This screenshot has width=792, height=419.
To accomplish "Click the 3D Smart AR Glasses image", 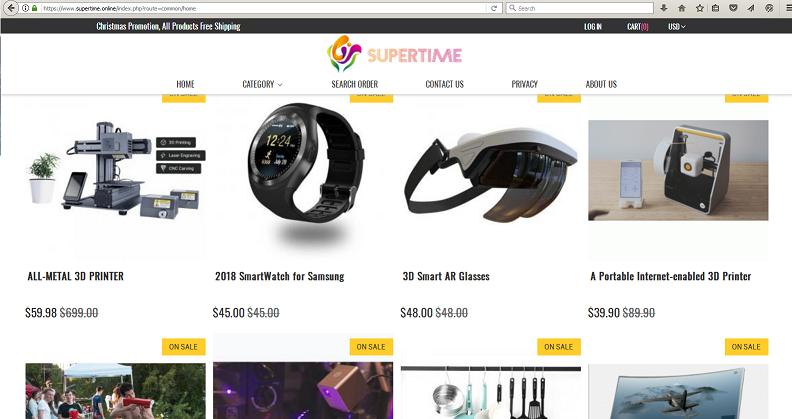I will click(x=490, y=175).
